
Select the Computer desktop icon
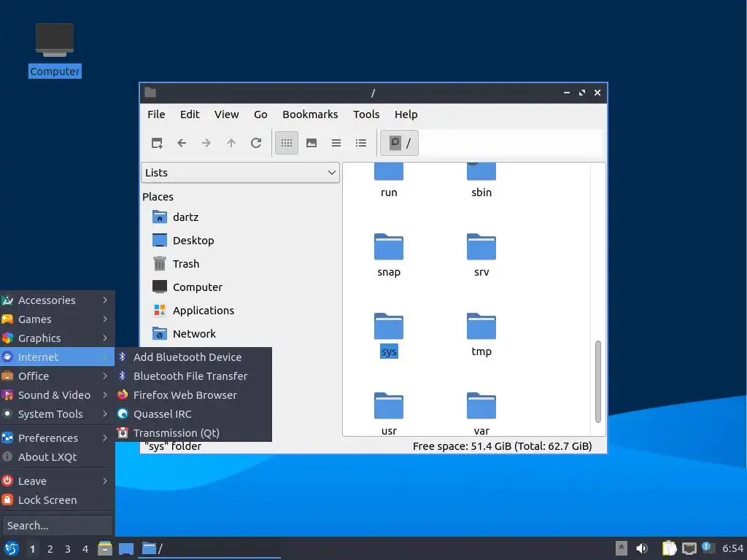pos(55,50)
